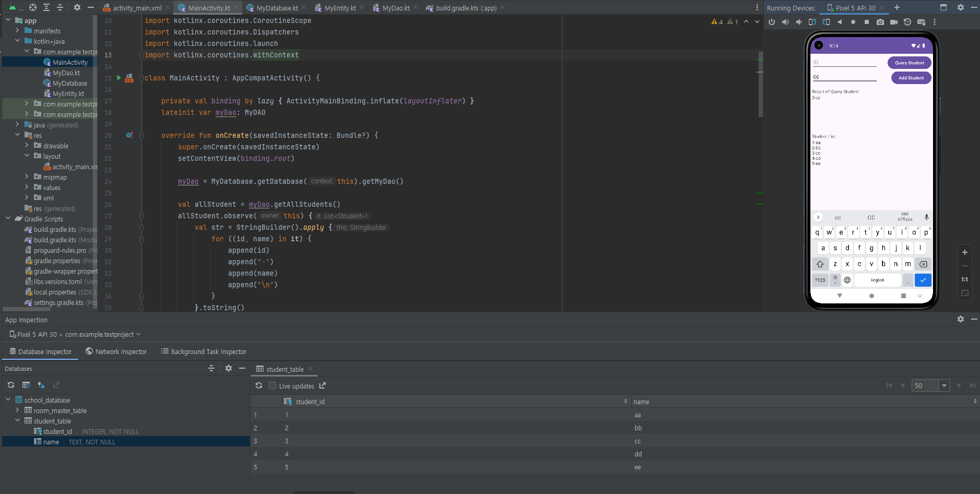The height and width of the screenshot is (494, 980).
Task: Power off the emulator device
Action: [772, 22]
